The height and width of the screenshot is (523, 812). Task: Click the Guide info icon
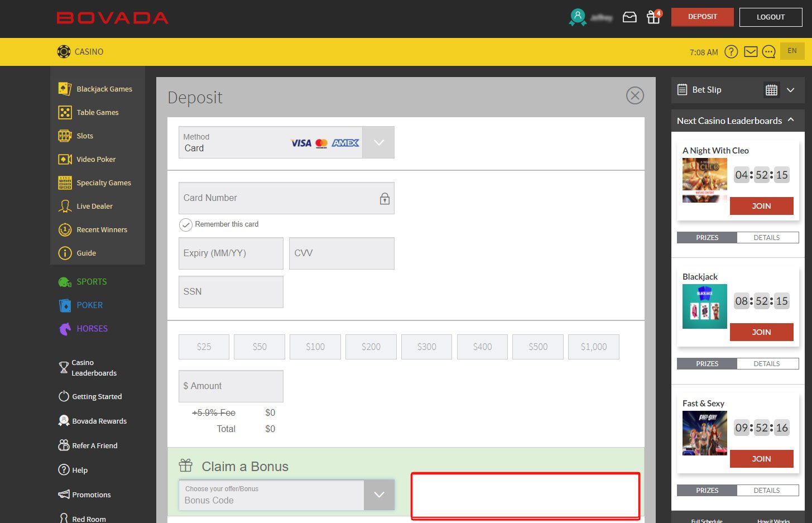coord(65,253)
